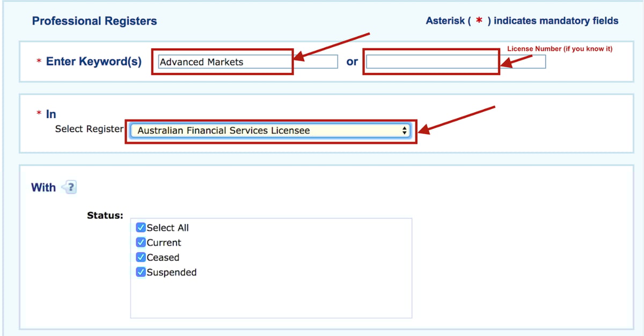Click the red asterisk beside Enter Keyword(s)
Viewport: 644px width, 336px height.
[38, 61]
